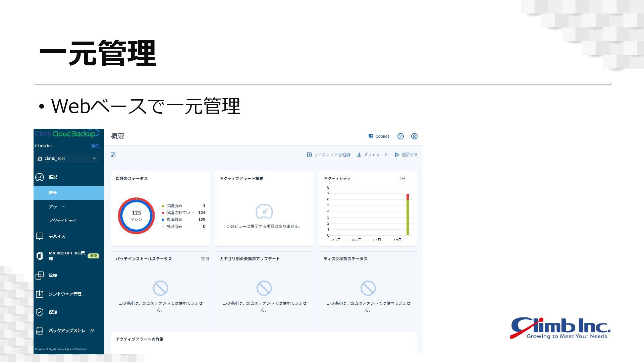This screenshot has width=644, height=362.
Task: Click the 30日 label in パッチインストールステータス
Action: [x=205, y=259]
